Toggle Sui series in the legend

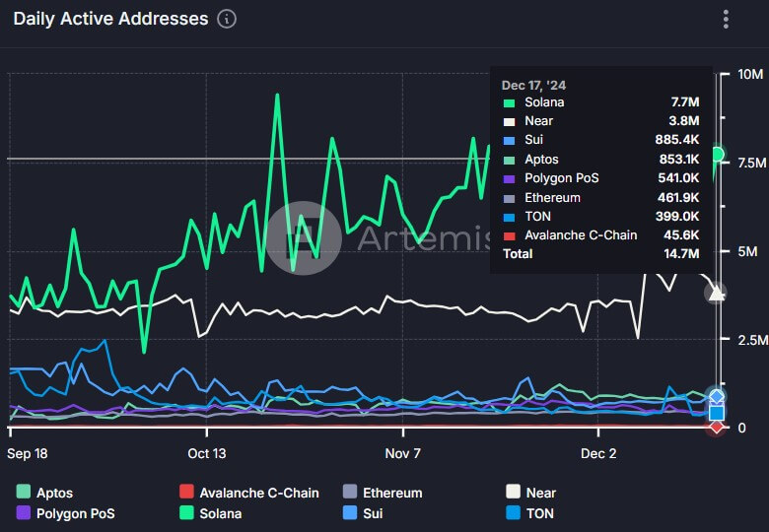point(363,513)
